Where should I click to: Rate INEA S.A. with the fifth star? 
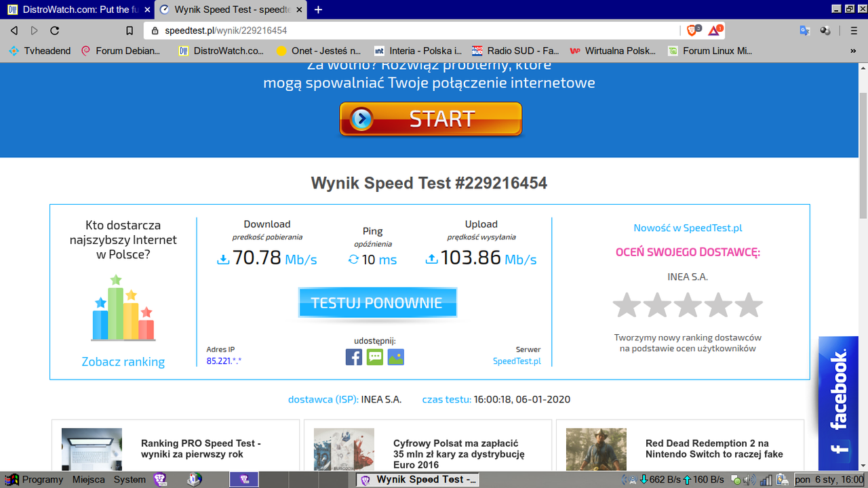tap(749, 305)
